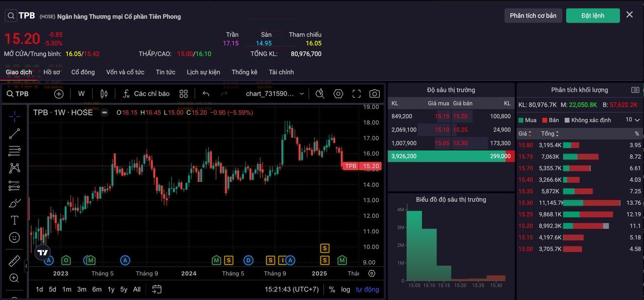Open the Tài chính tab
The height and width of the screenshot is (300, 644).
[281, 72]
